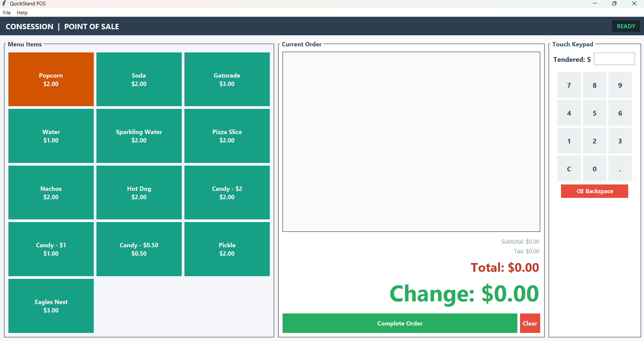644x341 pixels.
Task: Click the QuickStand POS feather icon
Action: [x=4, y=3]
